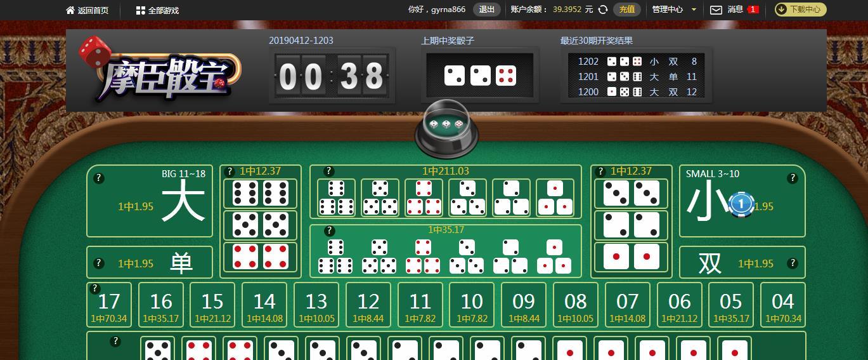
Task: Click the help icon in 大 panel
Action: 99,178
